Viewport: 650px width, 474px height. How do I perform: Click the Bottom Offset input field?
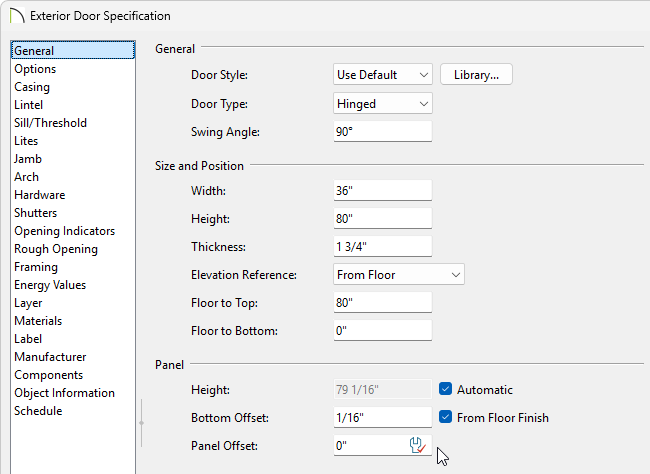click(x=383, y=417)
